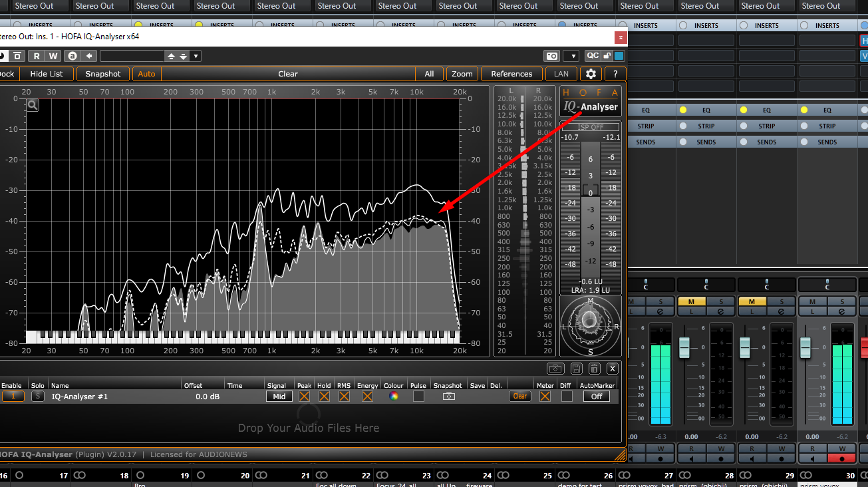Screen dimensions: 868x487
Task: Unmute channel 29 in the mixer
Action: [752, 302]
